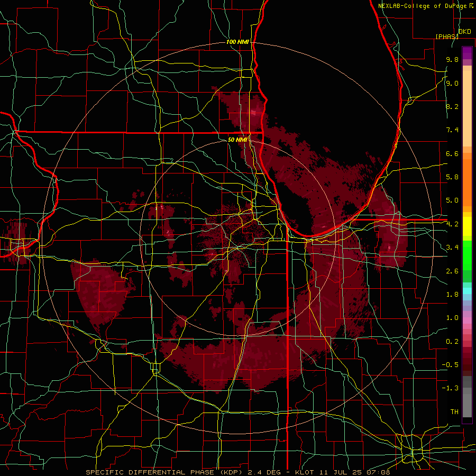This screenshot has height=476, width=476.
Task: Click the 7.4 value on color scale
Action: coord(452,130)
